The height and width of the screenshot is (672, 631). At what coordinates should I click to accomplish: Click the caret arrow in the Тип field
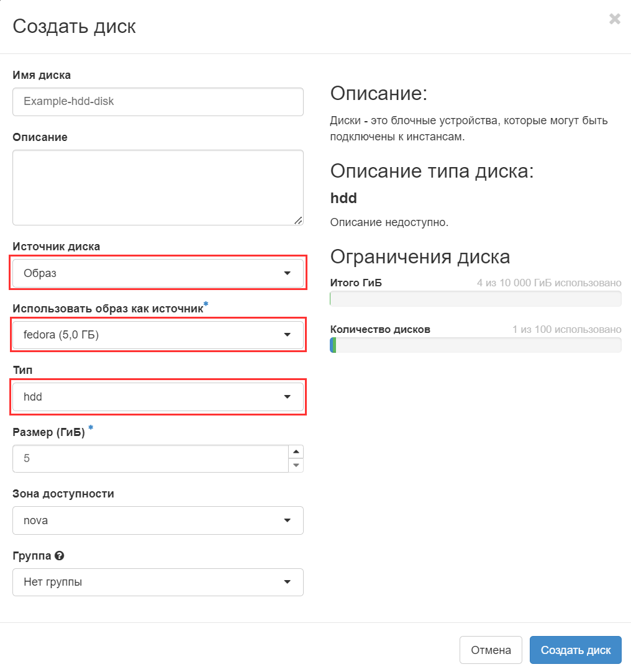pyautogui.click(x=287, y=397)
